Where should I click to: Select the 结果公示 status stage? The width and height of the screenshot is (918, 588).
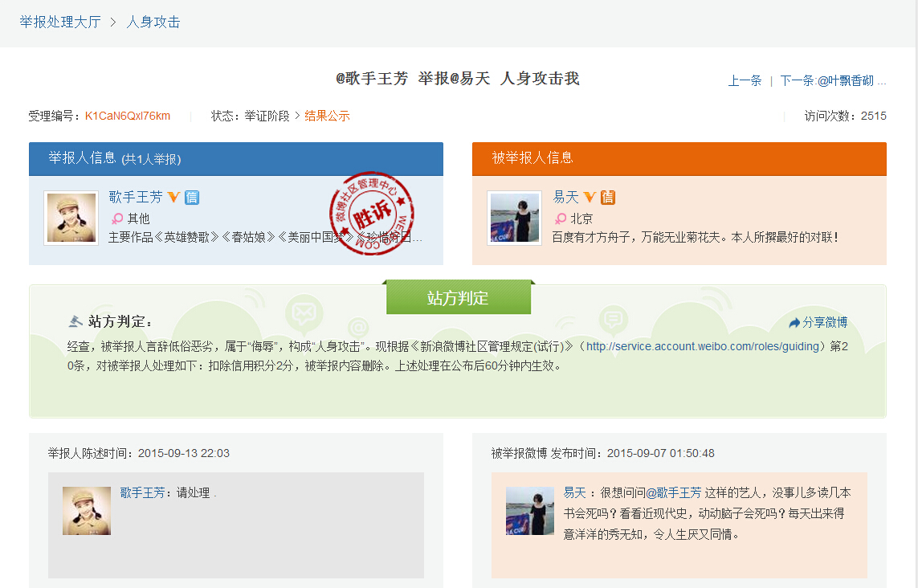pos(327,116)
